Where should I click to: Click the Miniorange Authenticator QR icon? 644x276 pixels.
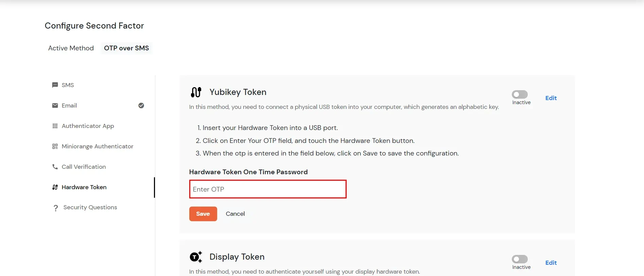click(55, 146)
